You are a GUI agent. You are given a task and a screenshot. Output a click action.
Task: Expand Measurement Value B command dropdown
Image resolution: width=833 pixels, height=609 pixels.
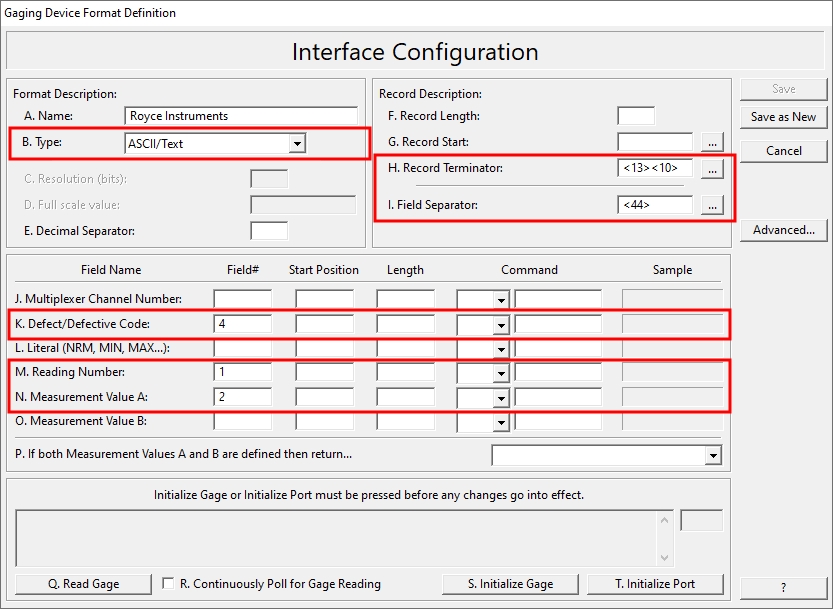point(501,422)
